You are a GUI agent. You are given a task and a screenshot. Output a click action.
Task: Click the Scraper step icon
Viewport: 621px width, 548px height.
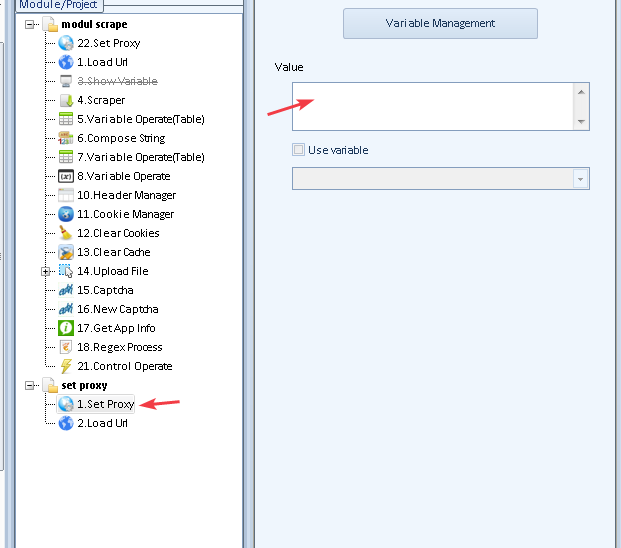(66, 100)
